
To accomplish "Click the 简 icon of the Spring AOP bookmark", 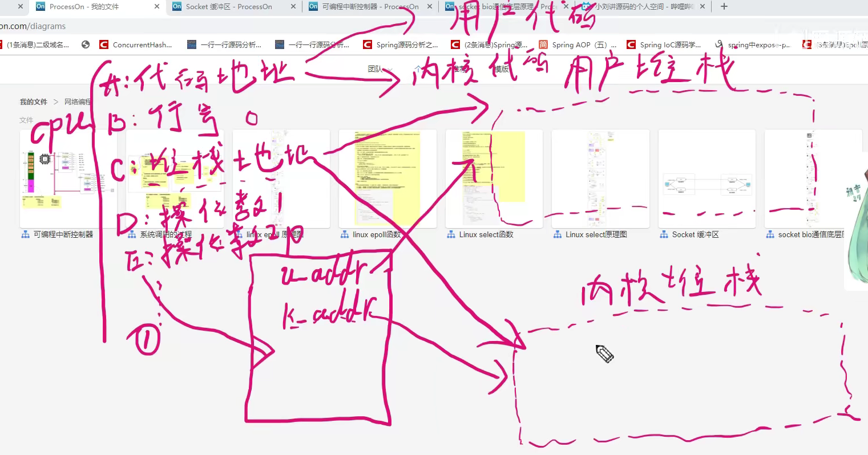I will pyautogui.click(x=544, y=44).
